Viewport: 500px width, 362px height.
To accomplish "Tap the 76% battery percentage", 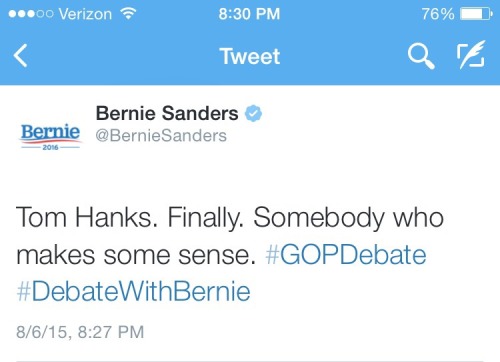I will tap(438, 14).
